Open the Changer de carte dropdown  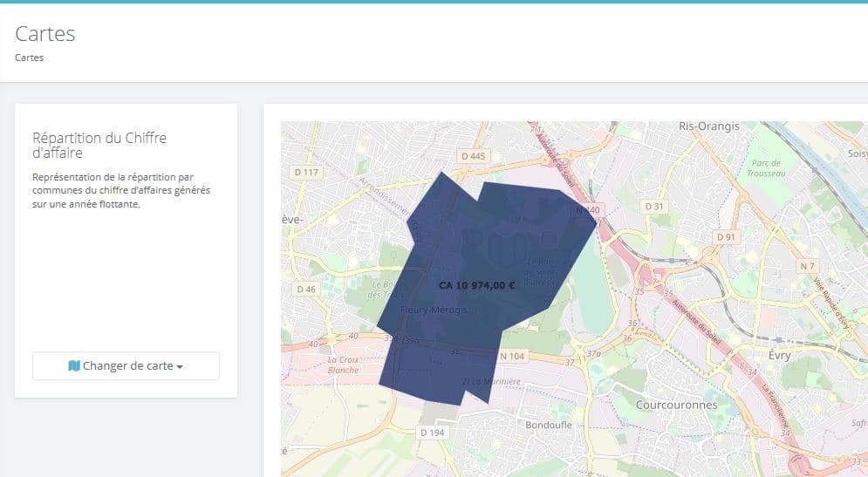[126, 365]
